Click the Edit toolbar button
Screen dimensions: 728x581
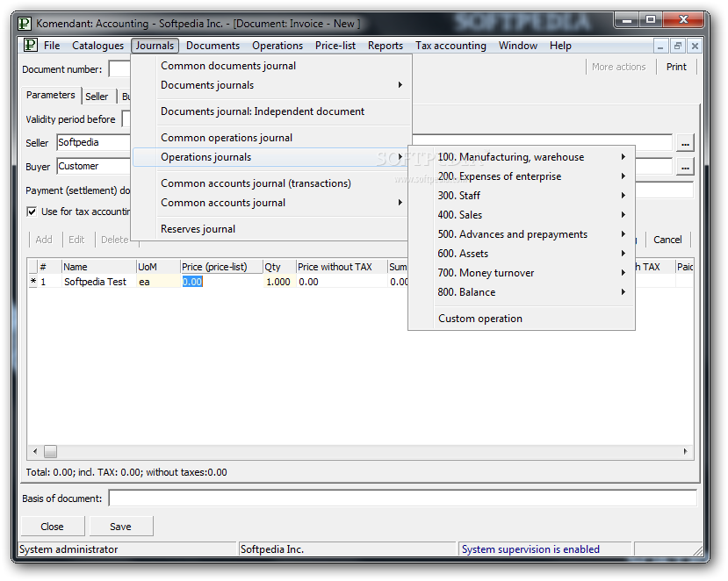click(x=76, y=240)
